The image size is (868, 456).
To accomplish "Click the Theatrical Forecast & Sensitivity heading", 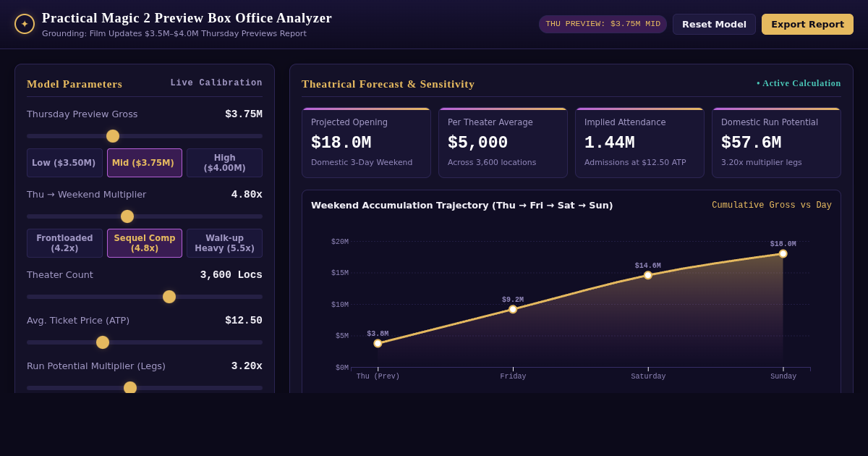I will pos(388,84).
